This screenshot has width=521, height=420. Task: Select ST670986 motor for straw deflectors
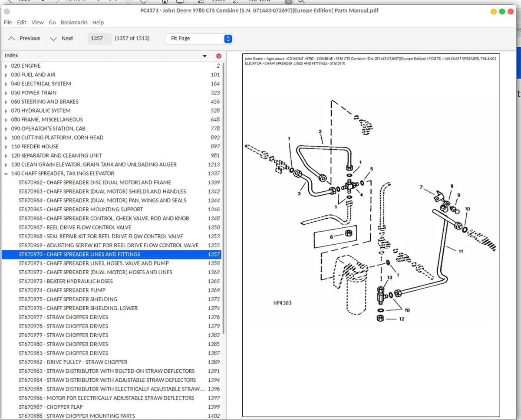pyautogui.click(x=112, y=398)
